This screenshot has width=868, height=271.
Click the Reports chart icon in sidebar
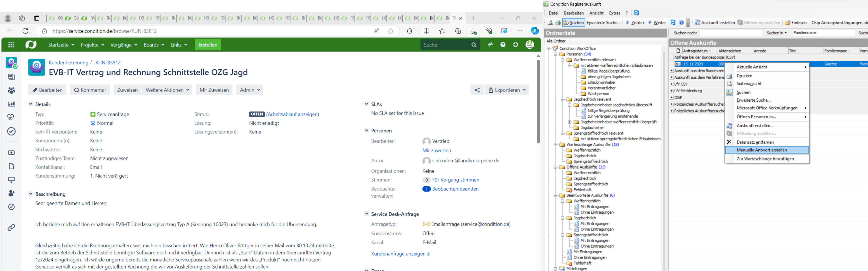pyautogui.click(x=11, y=104)
